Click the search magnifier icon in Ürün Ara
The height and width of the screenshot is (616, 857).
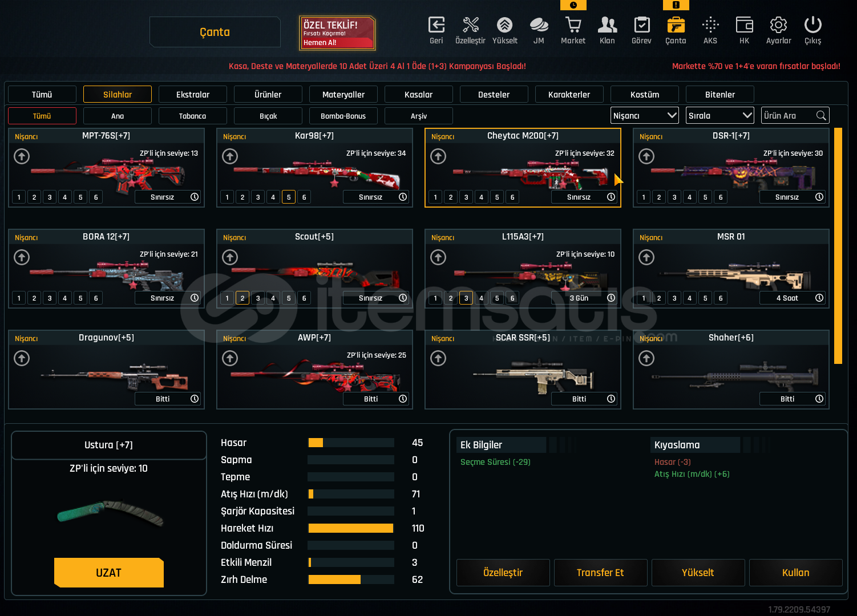(821, 116)
